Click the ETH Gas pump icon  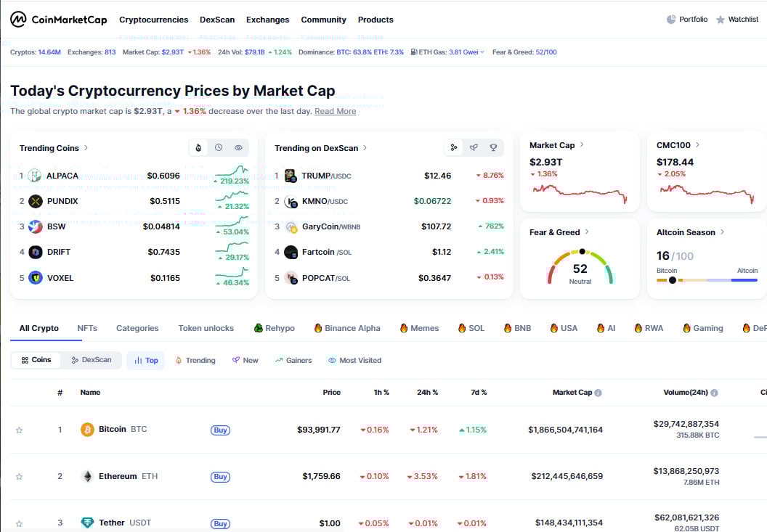pos(414,52)
